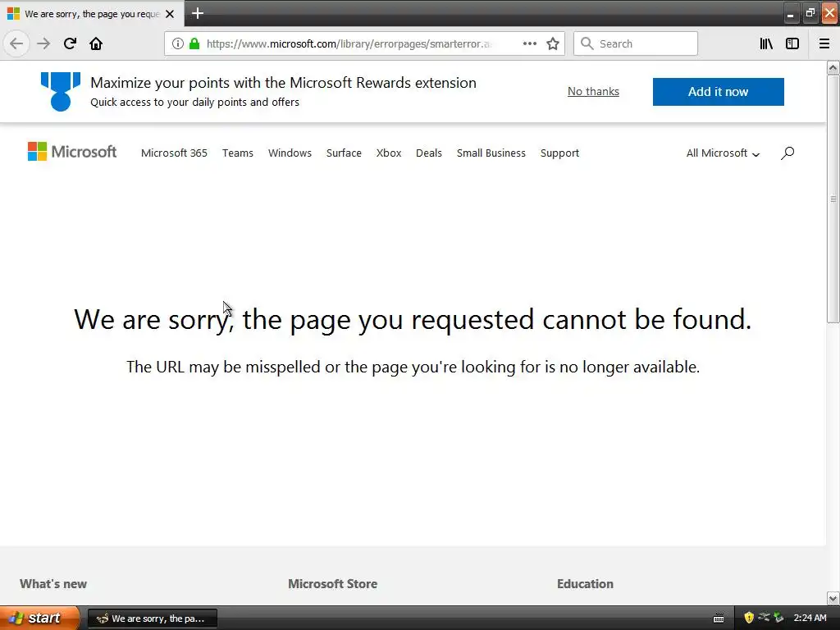Go back with the browser back arrow

(x=16, y=43)
